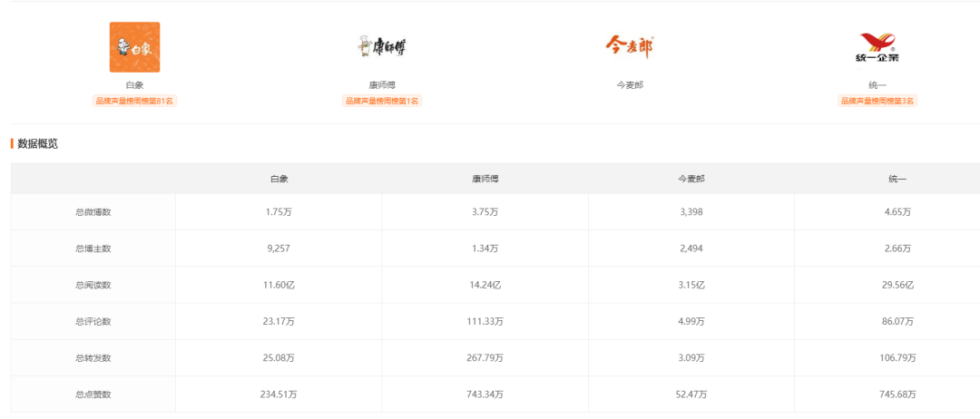Click the 14.24亿 value cell
Image resolution: width=980 pixels, height=419 pixels.
pos(485,285)
